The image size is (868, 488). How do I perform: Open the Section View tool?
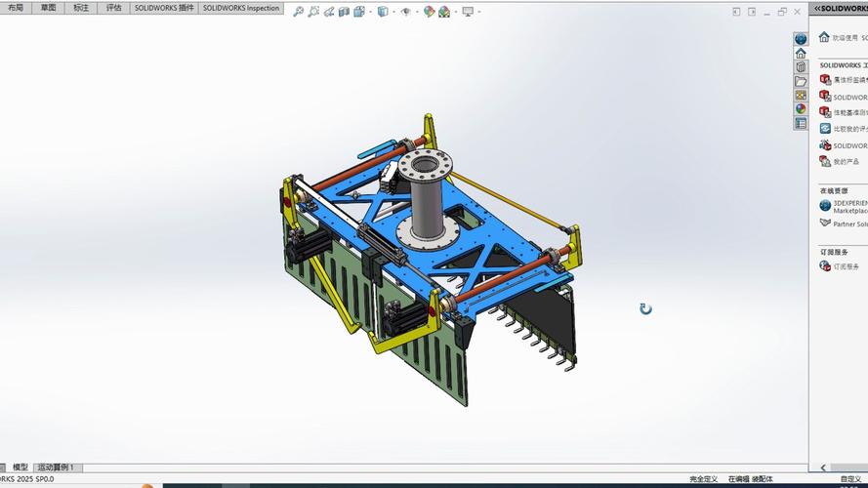point(344,11)
